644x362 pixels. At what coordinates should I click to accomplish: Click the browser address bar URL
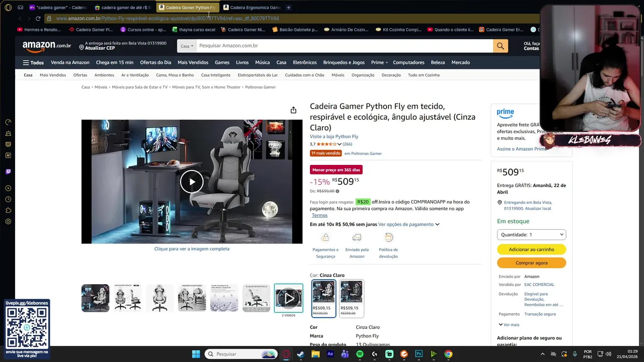pyautogui.click(x=167, y=19)
